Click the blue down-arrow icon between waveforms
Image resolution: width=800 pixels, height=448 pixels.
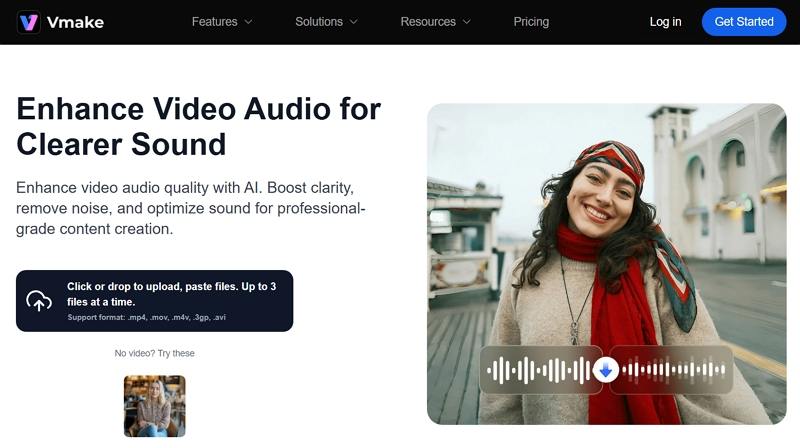click(606, 370)
